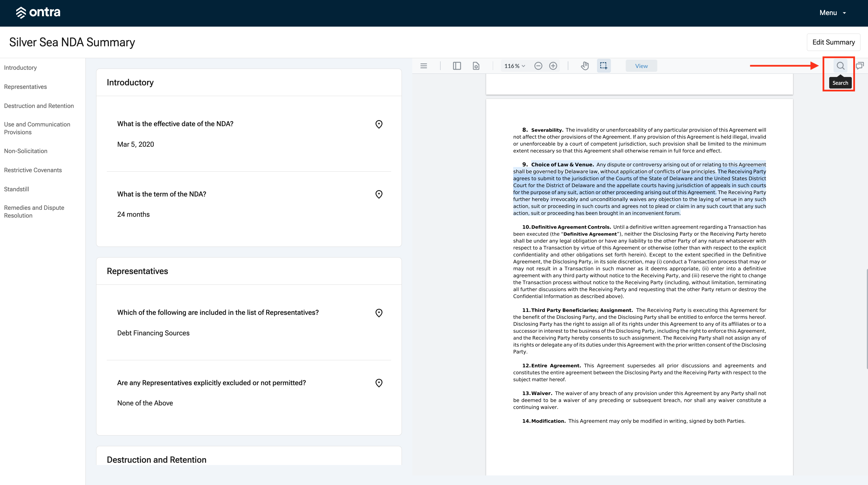The height and width of the screenshot is (485, 868).
Task: Click 'Third Party Beneficiaries; Assignment.' heading
Action: pyautogui.click(x=582, y=310)
